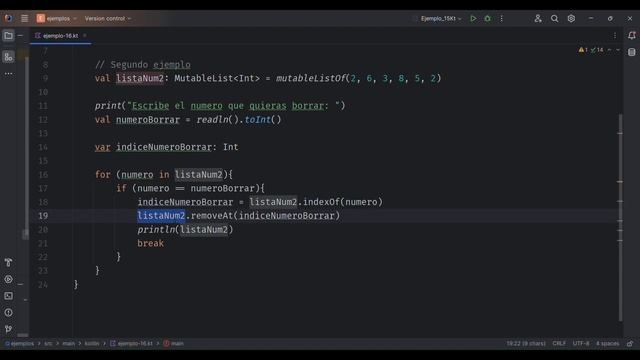Open the Ejemplo_15Kt run configuration dropdown
This screenshot has height=360, width=640.
[441, 18]
